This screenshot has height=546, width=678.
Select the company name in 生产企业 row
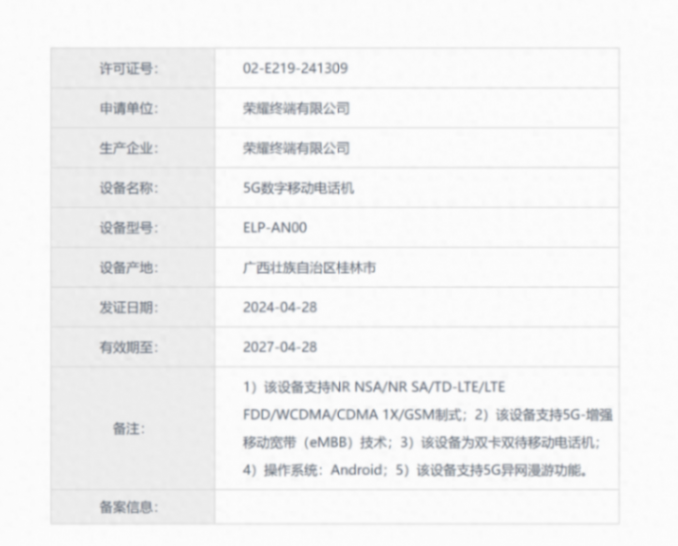296,148
